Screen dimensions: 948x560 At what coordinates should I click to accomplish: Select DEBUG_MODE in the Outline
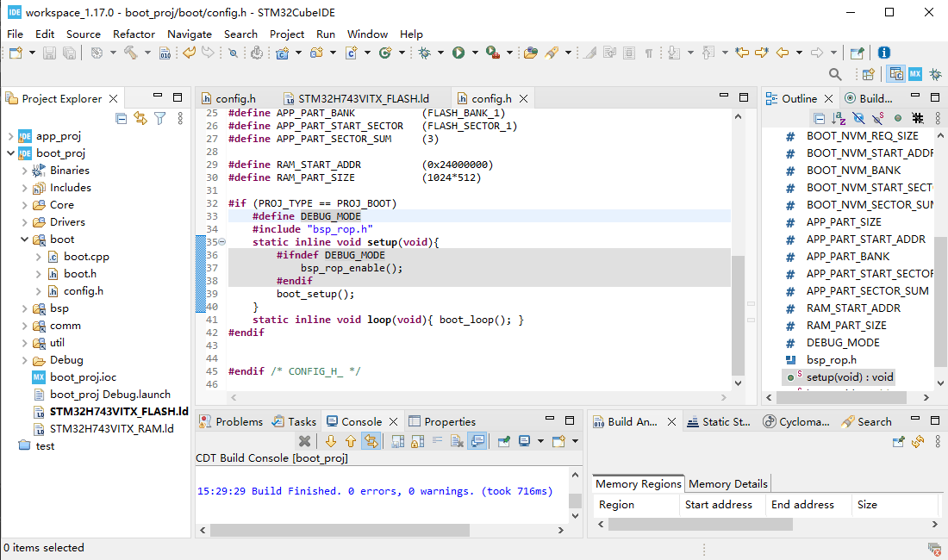tap(843, 343)
